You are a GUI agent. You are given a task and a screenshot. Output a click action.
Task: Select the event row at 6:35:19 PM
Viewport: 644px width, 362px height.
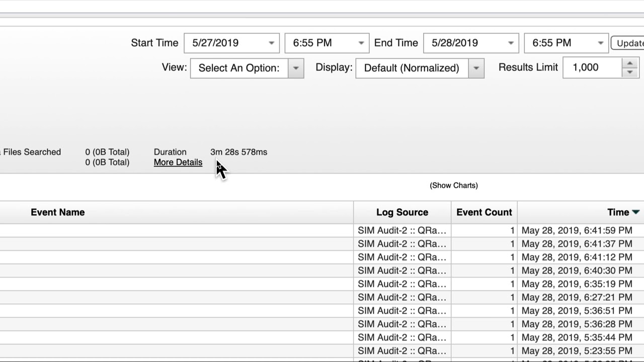pyautogui.click(x=577, y=284)
